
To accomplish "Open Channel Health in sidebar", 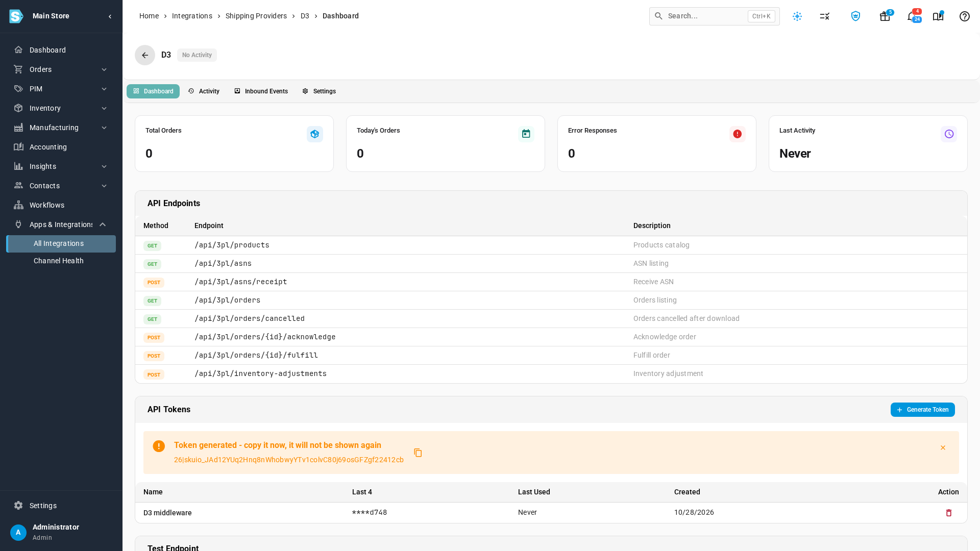I will tap(61, 261).
